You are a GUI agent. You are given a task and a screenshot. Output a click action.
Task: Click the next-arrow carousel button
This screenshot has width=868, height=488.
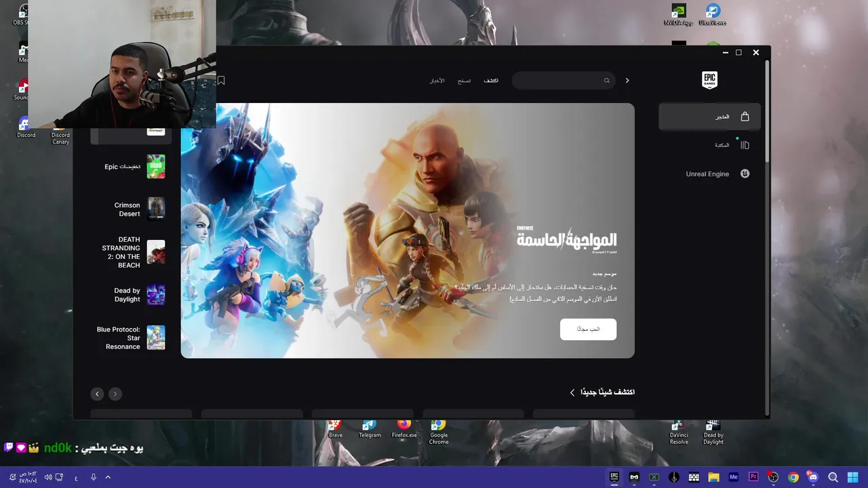pyautogui.click(x=115, y=394)
